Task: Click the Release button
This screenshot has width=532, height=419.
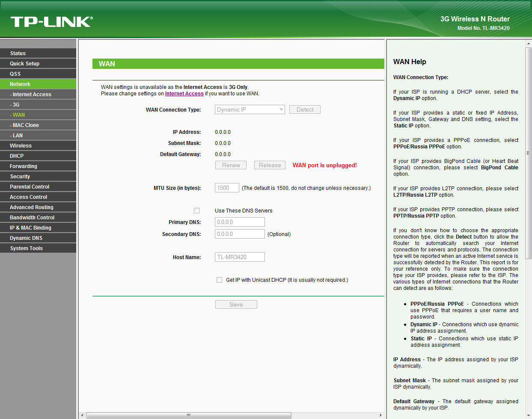Action: pyautogui.click(x=270, y=165)
